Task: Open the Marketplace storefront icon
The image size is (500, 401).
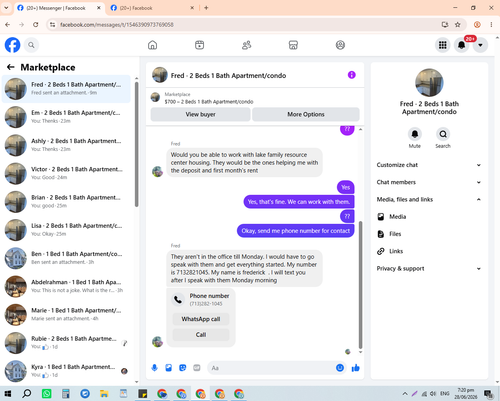Action: [293, 45]
